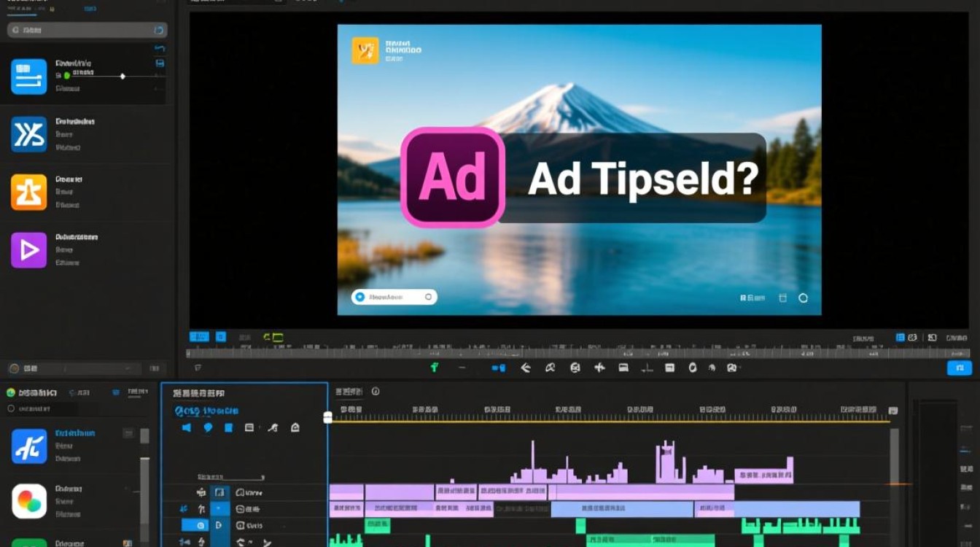This screenshot has width=980, height=547.
Task: Open the purple play-triangle app icon
Action: point(29,250)
